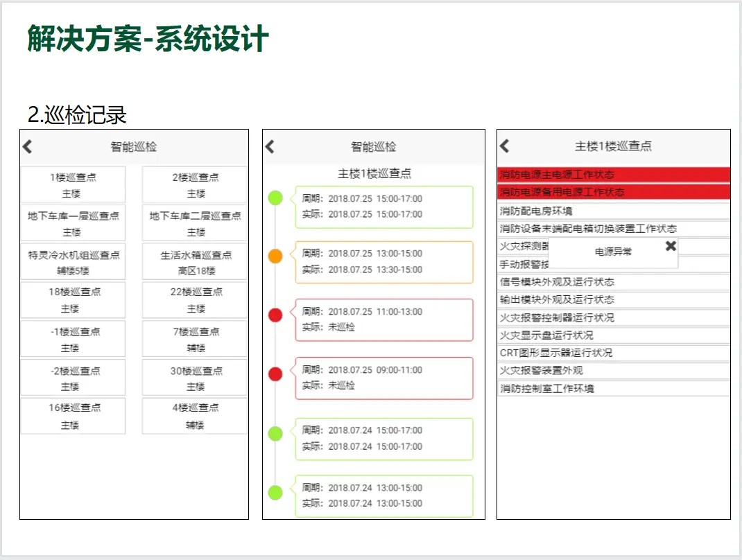This screenshot has width=742, height=560.
Task: Choose the 22楼巡查点 card
Action: point(195,300)
